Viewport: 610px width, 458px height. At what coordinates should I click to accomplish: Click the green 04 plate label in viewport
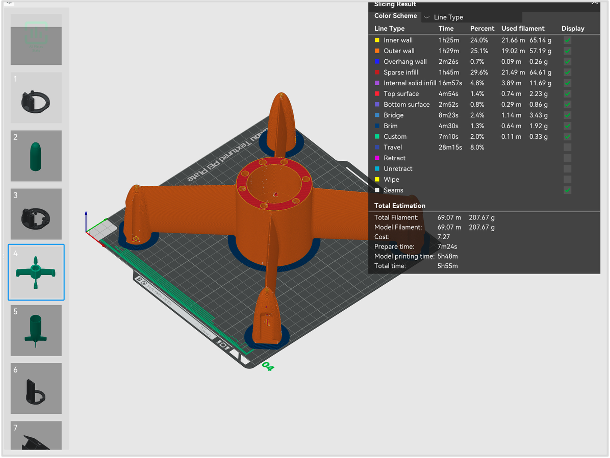click(x=268, y=366)
